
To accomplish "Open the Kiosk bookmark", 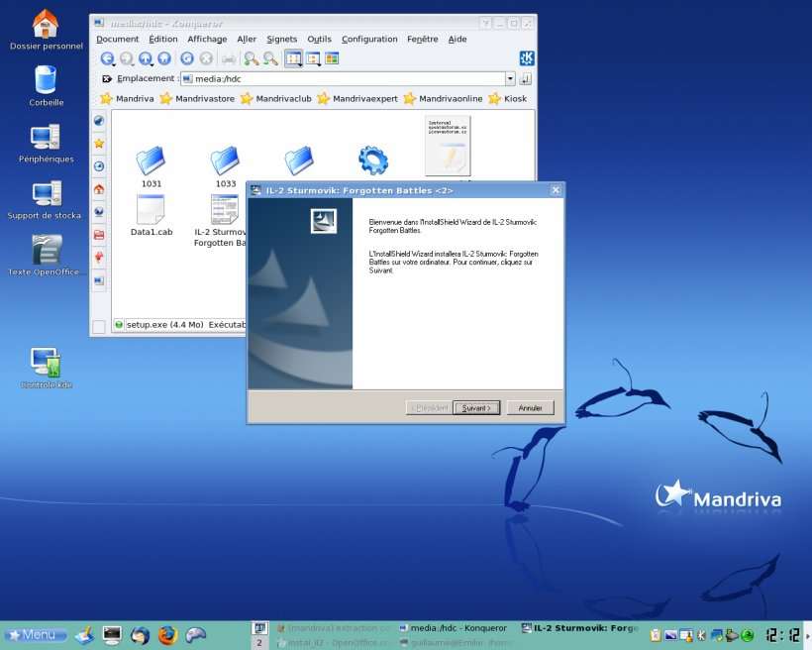I will tap(508, 98).
